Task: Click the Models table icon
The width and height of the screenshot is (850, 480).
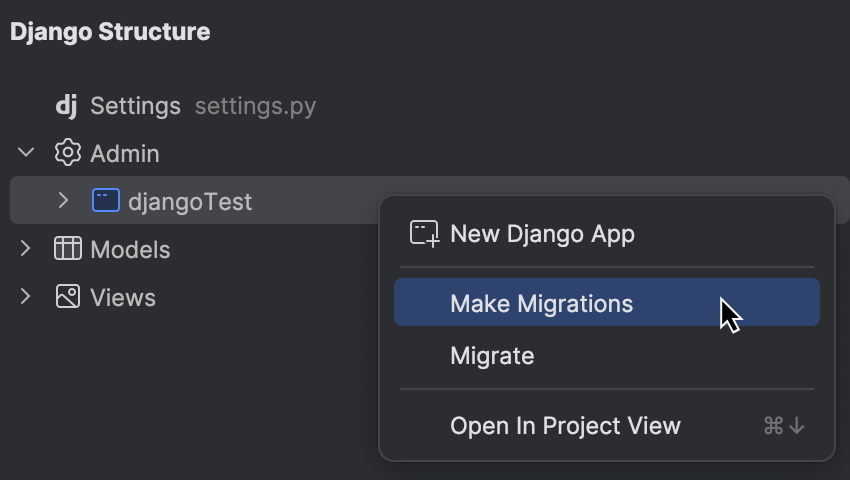Action: click(68, 248)
